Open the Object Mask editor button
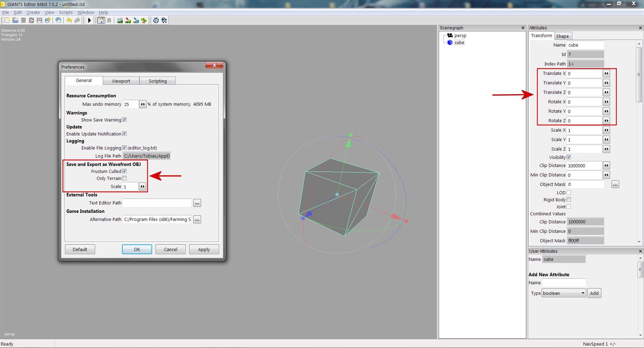The height and width of the screenshot is (348, 644). 615,185
